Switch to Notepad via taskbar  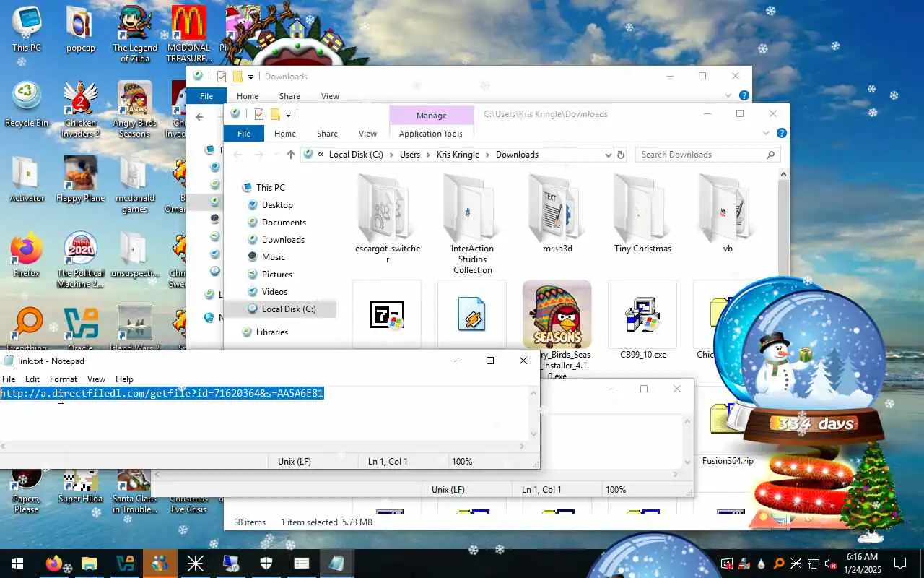click(x=336, y=564)
